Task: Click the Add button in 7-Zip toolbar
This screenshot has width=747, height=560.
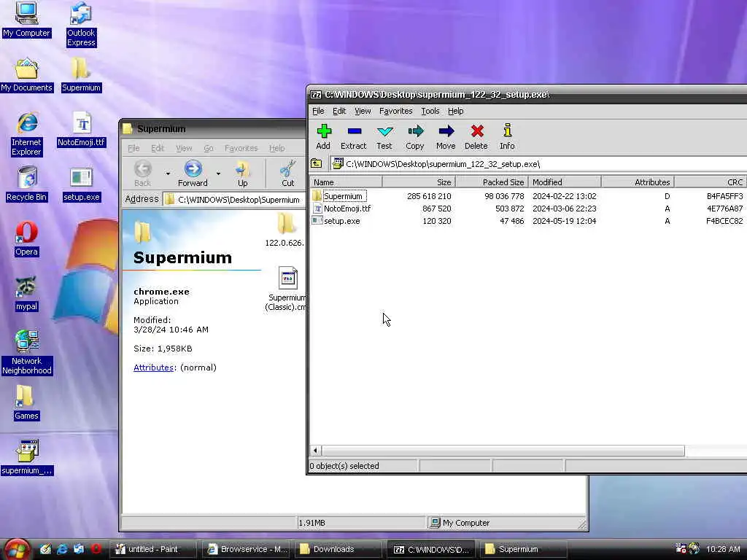Action: click(323, 136)
